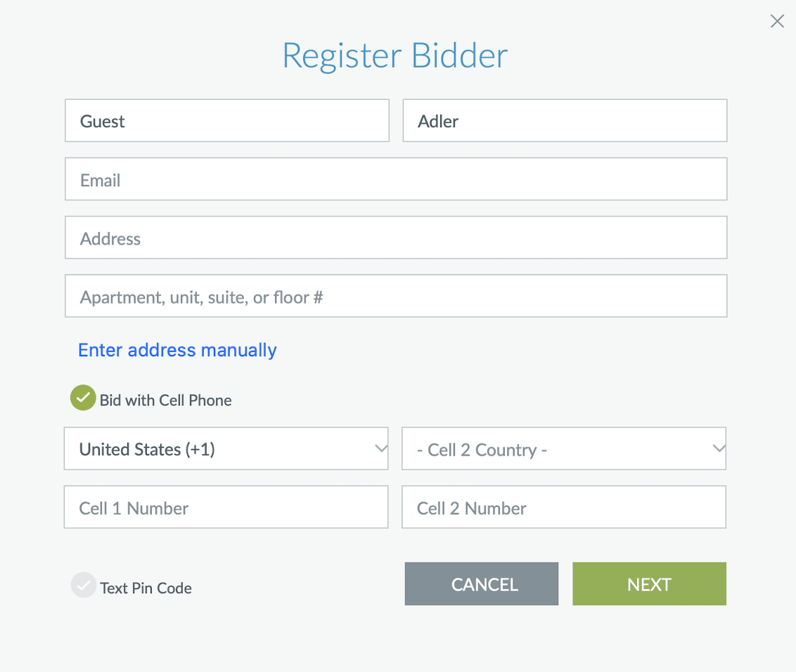Click the chevron arrow beside United States (+1)
The width and height of the screenshot is (796, 672).
point(380,448)
